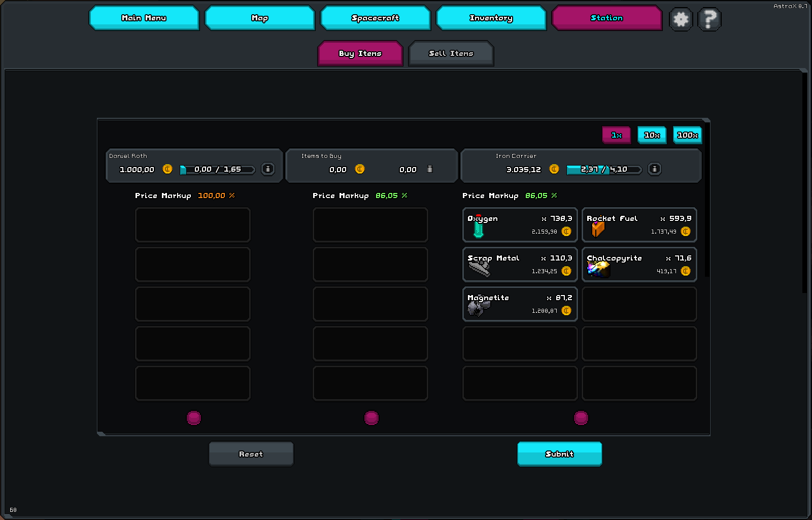Viewport: 812px width, 520px height.
Task: Open the Inventory tab
Action: click(491, 18)
